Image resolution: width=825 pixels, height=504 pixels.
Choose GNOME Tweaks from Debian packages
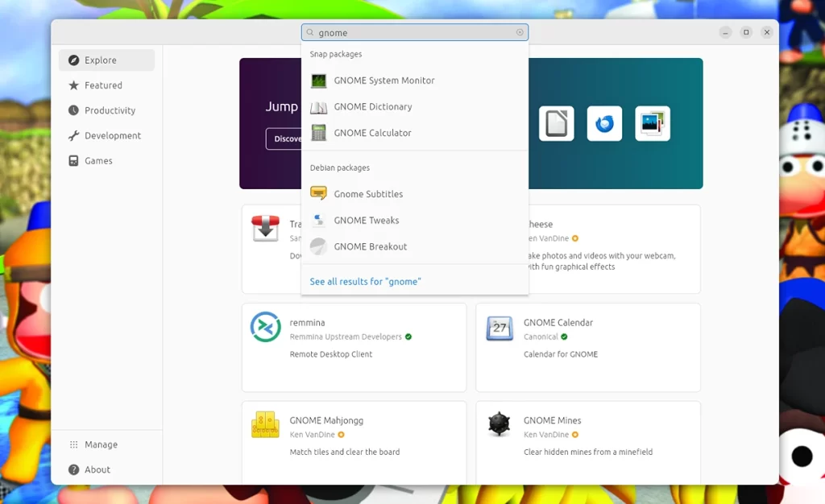(x=415, y=221)
